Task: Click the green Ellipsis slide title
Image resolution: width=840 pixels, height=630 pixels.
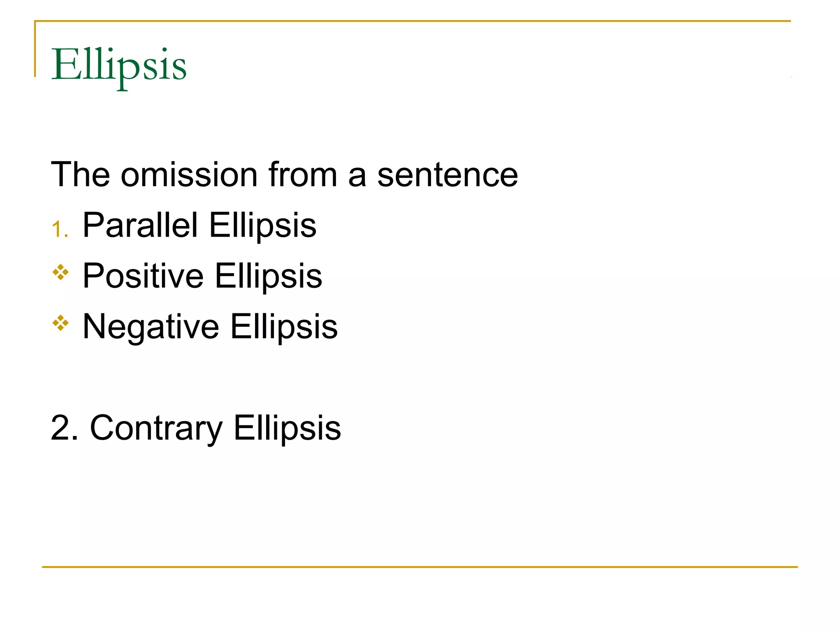Action: coord(119,67)
